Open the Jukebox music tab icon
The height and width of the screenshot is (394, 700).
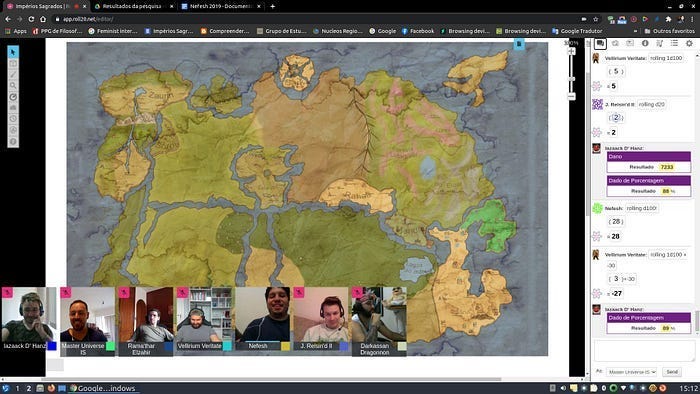click(659, 43)
